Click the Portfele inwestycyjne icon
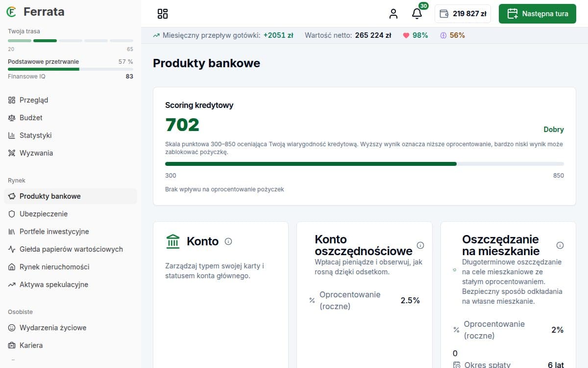The width and height of the screenshot is (588, 368). [x=12, y=232]
